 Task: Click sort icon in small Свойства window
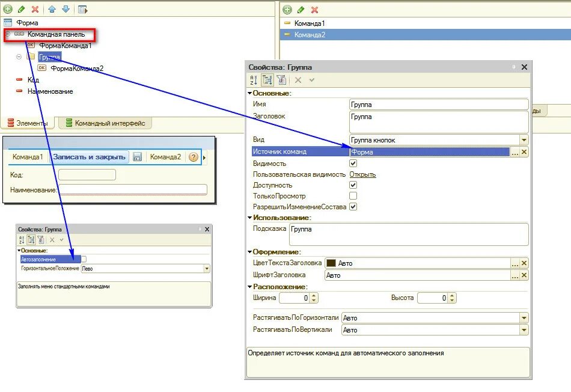pos(22,240)
